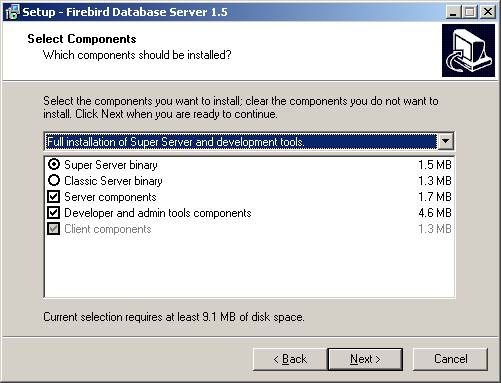Uncheck the Server components checkbox
Screen dimensions: 501x383
tap(54, 197)
